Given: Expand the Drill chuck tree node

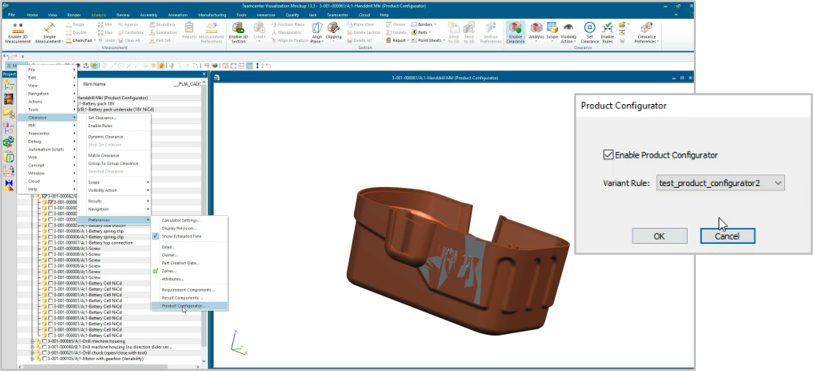Looking at the screenshot, I should pyautogui.click(x=33, y=352).
